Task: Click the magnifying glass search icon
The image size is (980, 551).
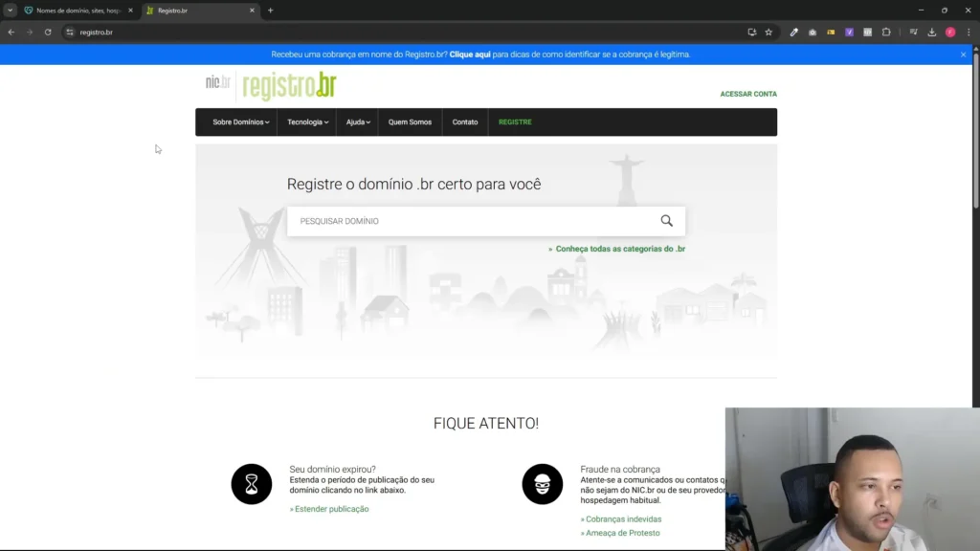Action: [x=667, y=221]
